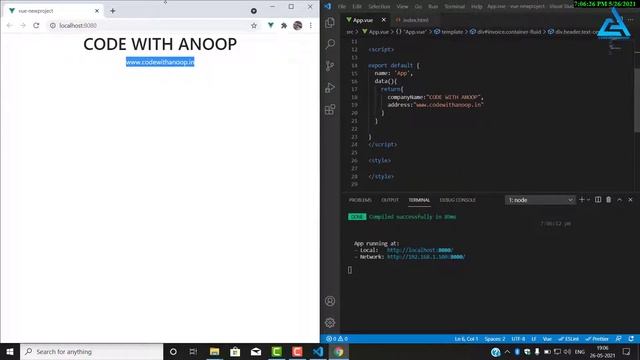Open the Accounts menu in activity bar

coord(330,301)
